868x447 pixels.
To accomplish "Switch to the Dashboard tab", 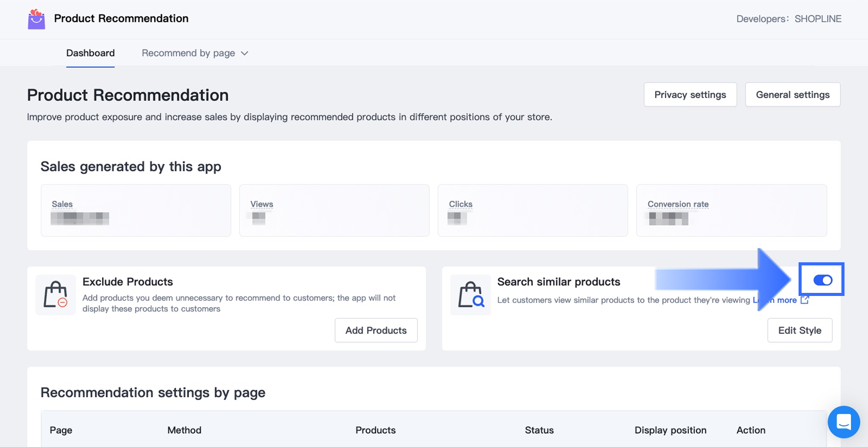I will pos(90,53).
